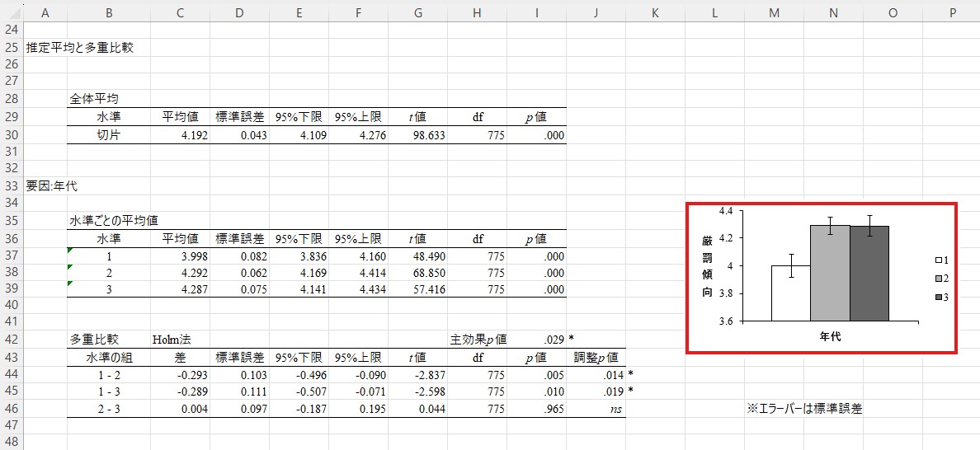Click the ※エラーバーは標準誤差 note cell
The height and width of the screenshot is (450, 980).
click(803, 408)
